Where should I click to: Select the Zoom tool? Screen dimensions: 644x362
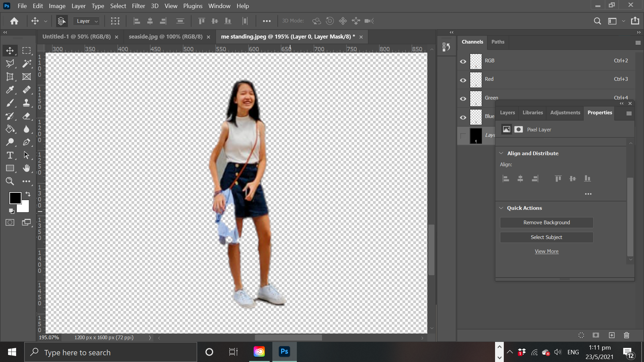[10, 181]
